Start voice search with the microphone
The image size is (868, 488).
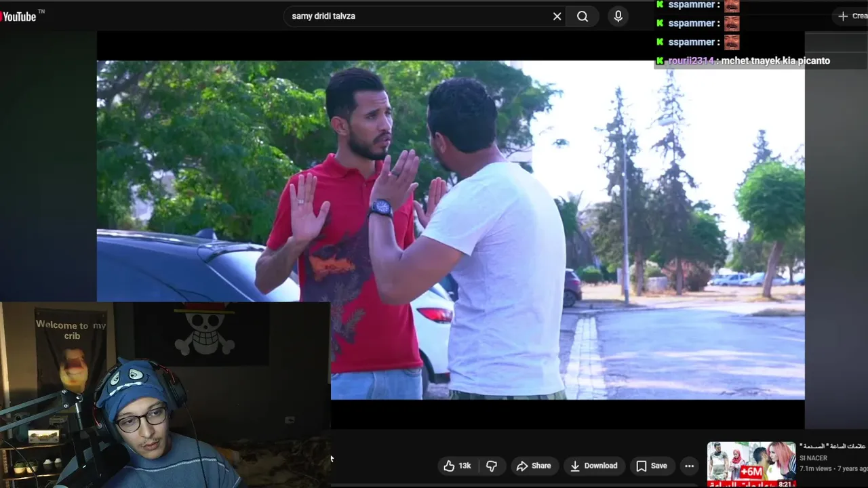tap(618, 16)
